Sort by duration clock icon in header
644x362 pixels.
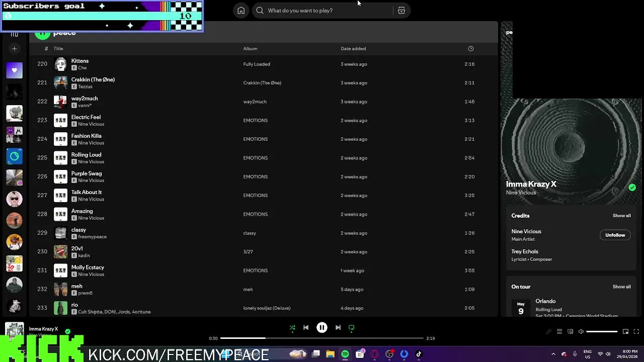pos(471,49)
